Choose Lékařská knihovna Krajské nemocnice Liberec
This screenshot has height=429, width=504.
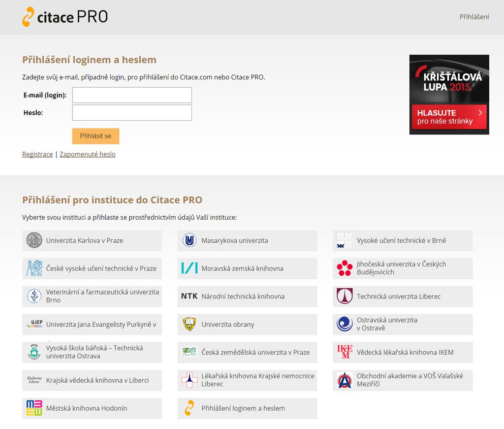coord(247,380)
